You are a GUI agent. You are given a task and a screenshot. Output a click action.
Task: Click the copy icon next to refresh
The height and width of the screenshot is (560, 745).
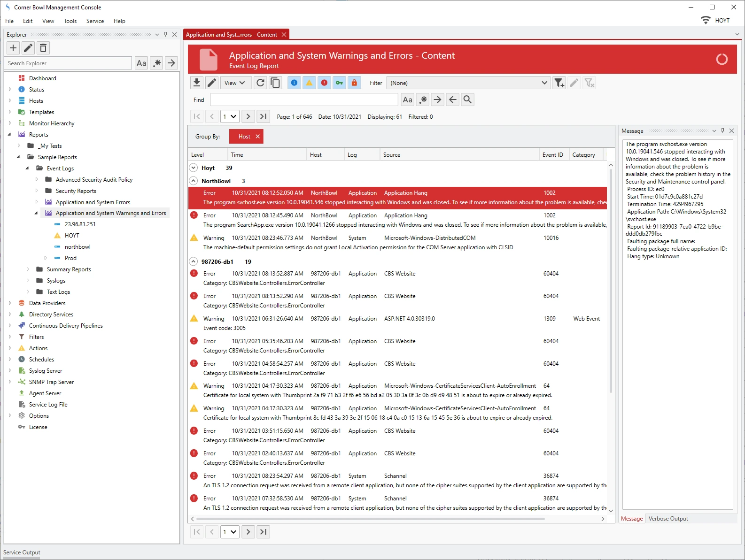pos(275,83)
